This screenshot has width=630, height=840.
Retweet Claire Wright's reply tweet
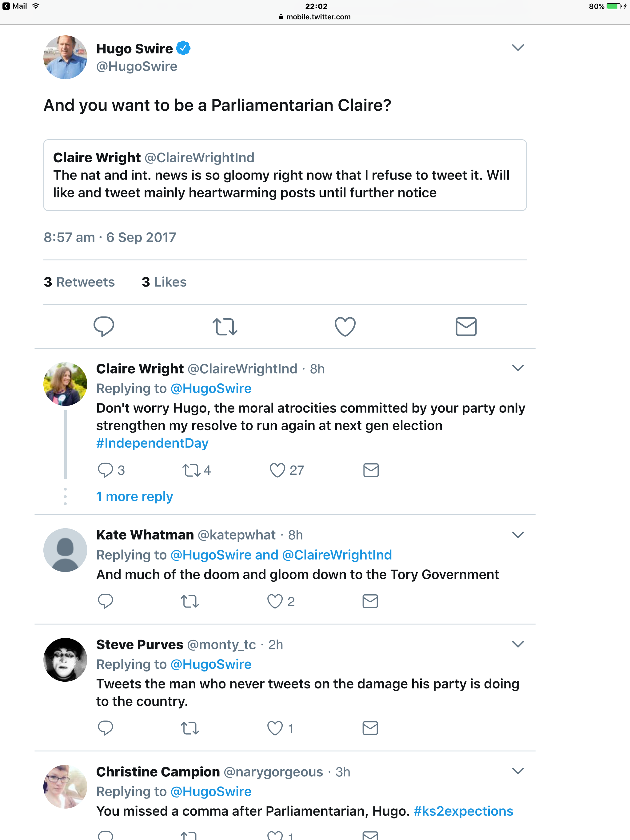click(191, 470)
